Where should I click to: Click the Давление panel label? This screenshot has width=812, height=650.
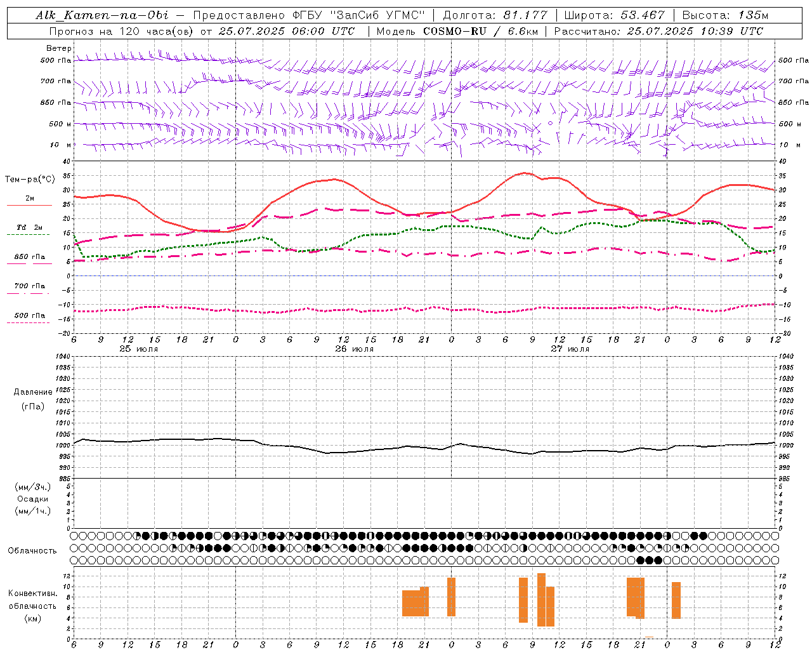coord(33,392)
